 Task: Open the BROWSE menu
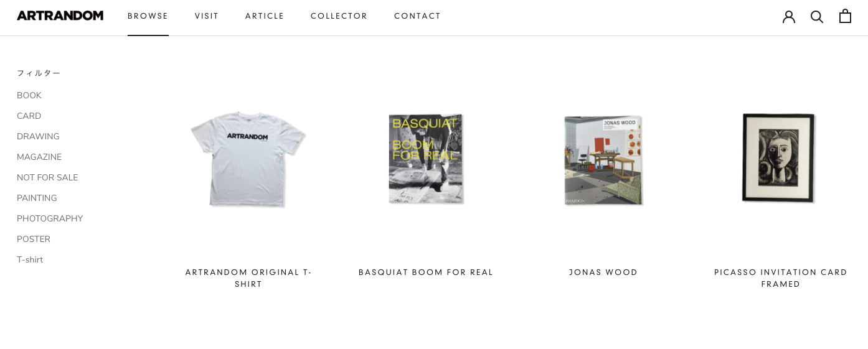pyautogui.click(x=148, y=16)
